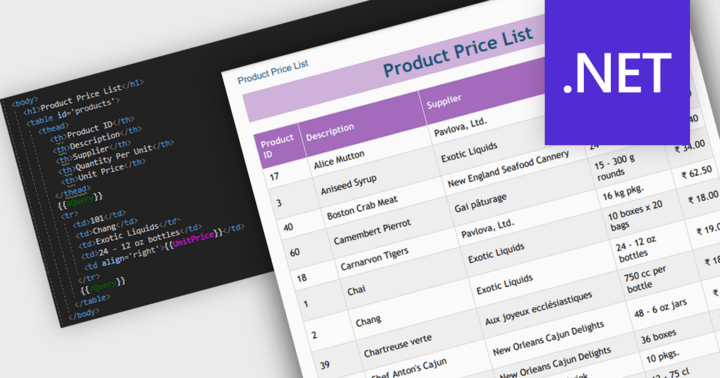Click the opening <body> tag in code
The height and width of the screenshot is (378, 720).
tap(24, 101)
